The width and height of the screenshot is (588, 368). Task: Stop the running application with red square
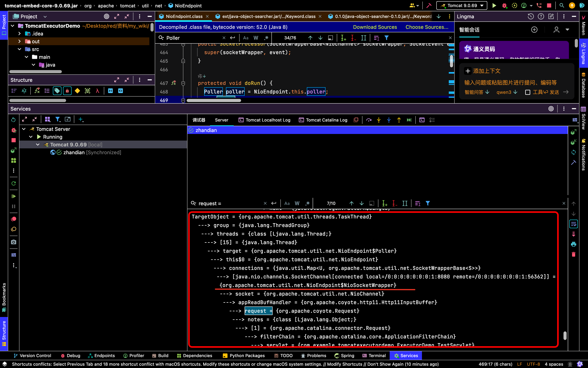tap(549, 5)
